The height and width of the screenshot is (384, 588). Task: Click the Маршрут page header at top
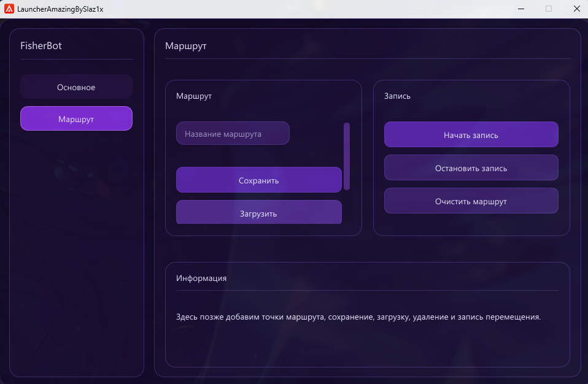pos(186,46)
